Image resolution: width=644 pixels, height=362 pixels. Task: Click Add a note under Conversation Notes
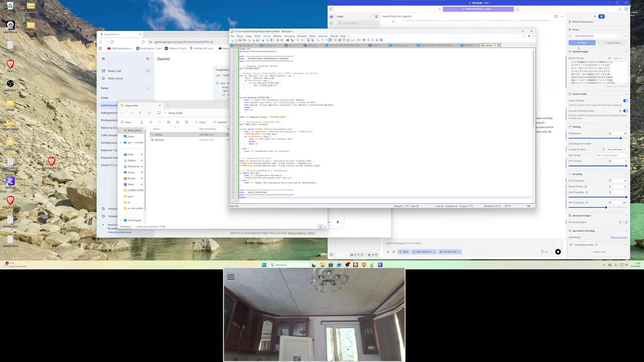[598, 252]
